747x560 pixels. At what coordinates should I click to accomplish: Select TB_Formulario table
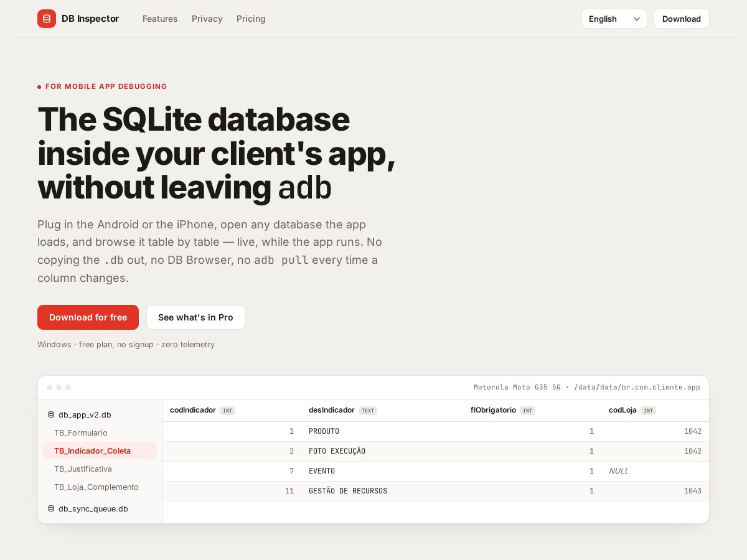(x=100, y=432)
